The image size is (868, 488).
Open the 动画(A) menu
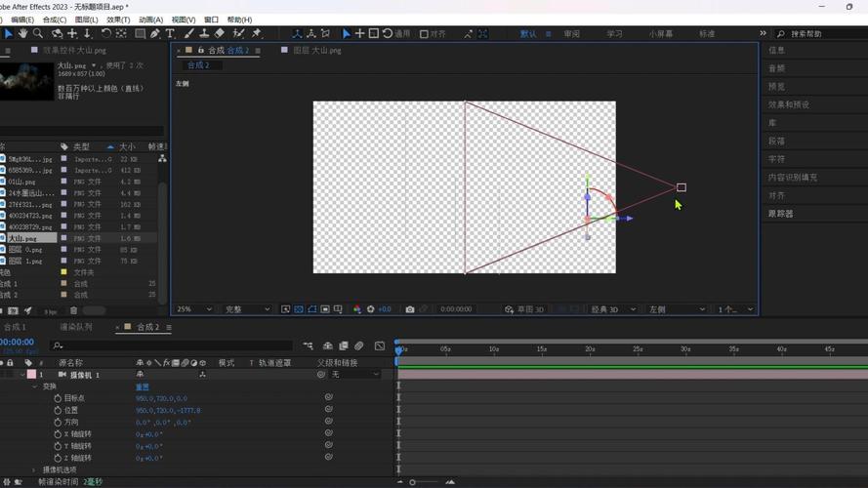[150, 20]
